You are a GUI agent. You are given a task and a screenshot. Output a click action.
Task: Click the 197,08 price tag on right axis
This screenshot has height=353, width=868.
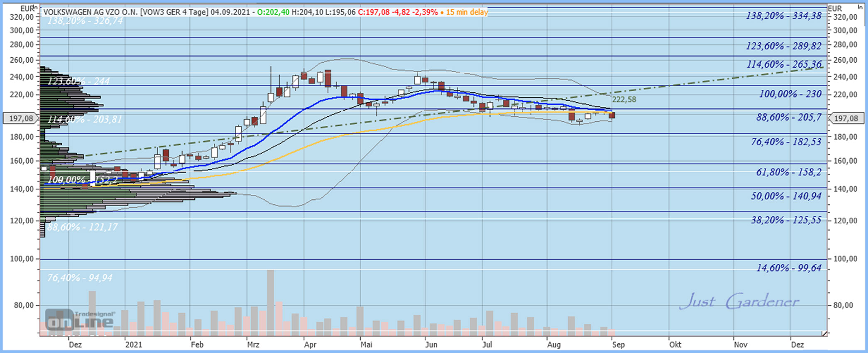pyautogui.click(x=846, y=118)
